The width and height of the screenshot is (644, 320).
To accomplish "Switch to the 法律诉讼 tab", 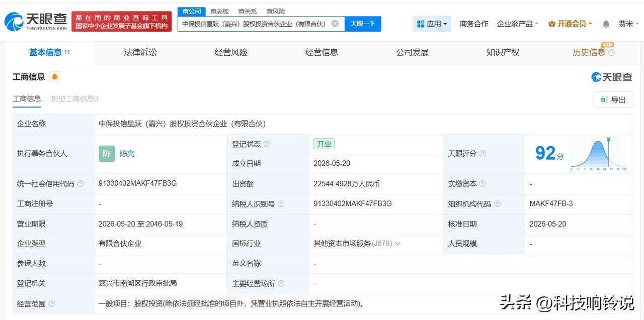I will (x=140, y=52).
